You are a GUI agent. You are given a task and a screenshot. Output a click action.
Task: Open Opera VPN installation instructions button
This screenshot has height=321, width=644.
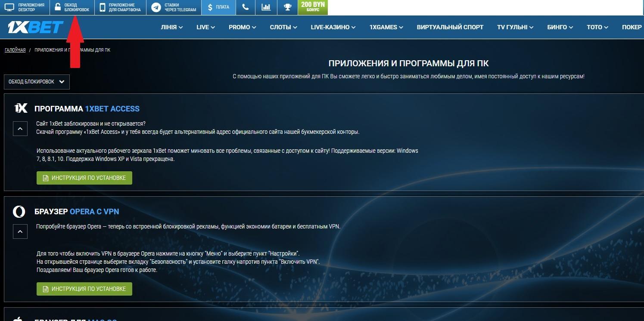[84, 289]
